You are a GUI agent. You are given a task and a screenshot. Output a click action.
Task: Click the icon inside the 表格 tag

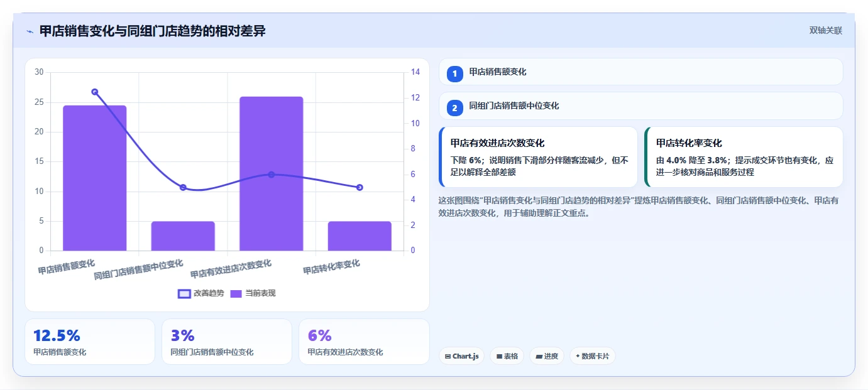tap(499, 356)
